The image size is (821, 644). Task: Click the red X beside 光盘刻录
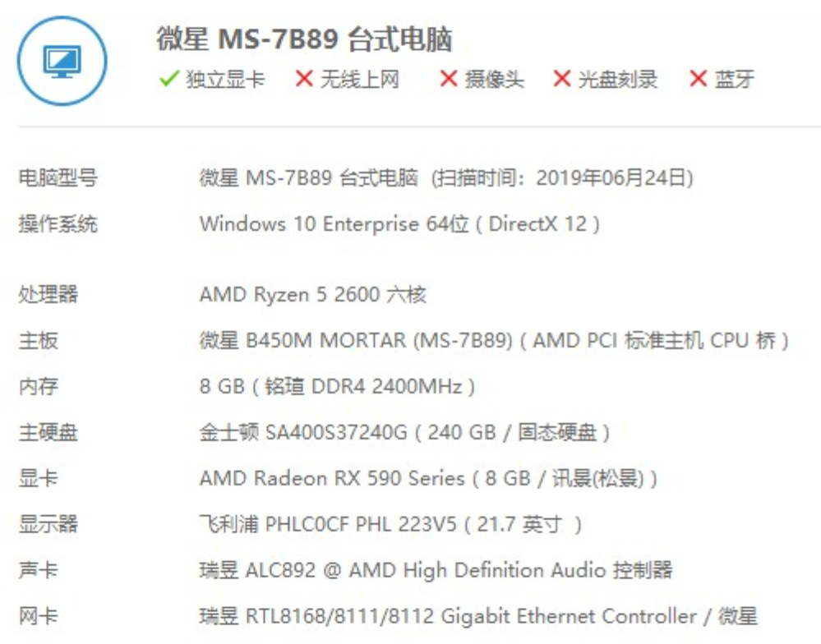tap(562, 79)
